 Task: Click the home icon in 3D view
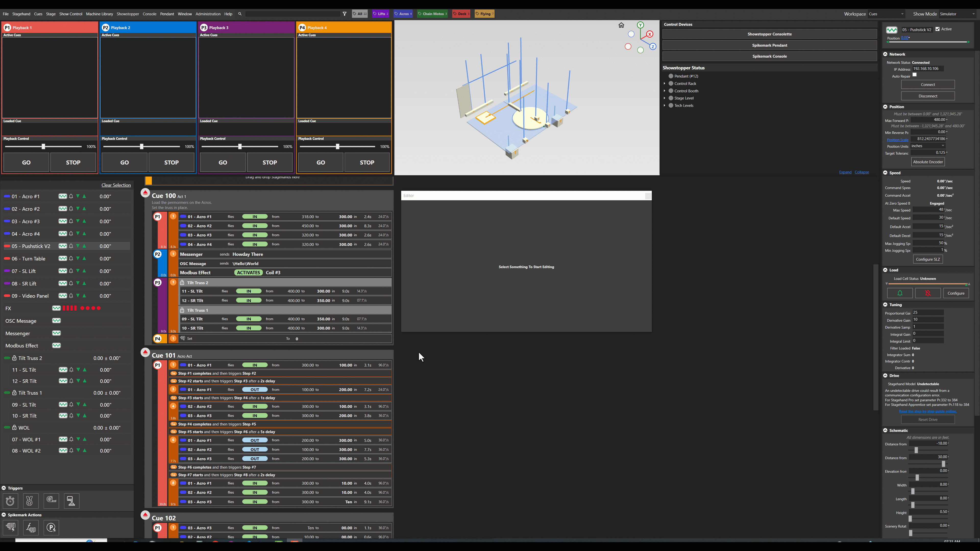[x=621, y=25]
